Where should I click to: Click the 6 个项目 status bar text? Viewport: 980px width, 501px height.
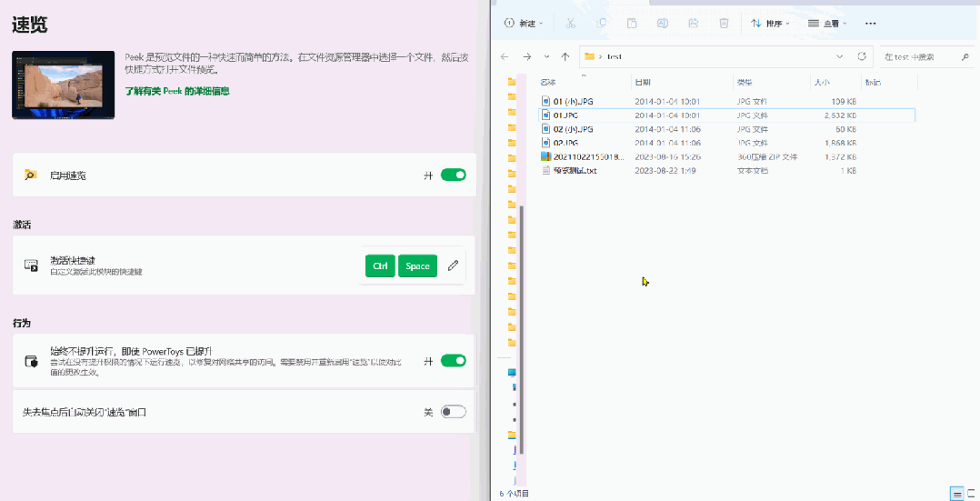[x=515, y=494]
